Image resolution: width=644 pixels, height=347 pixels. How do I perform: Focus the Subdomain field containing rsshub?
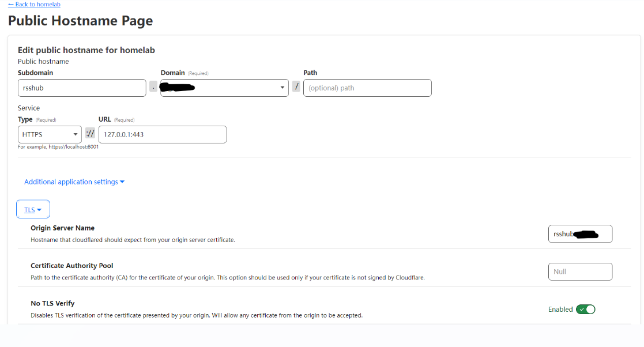(x=82, y=88)
